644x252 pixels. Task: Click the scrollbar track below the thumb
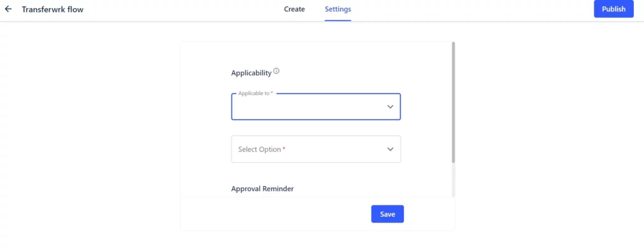[x=453, y=179]
